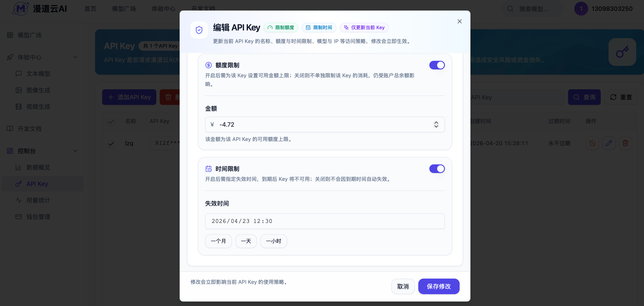Click the API Key filter field
Screen dimensions: 644x306
pyautogui.click(x=517, y=97)
